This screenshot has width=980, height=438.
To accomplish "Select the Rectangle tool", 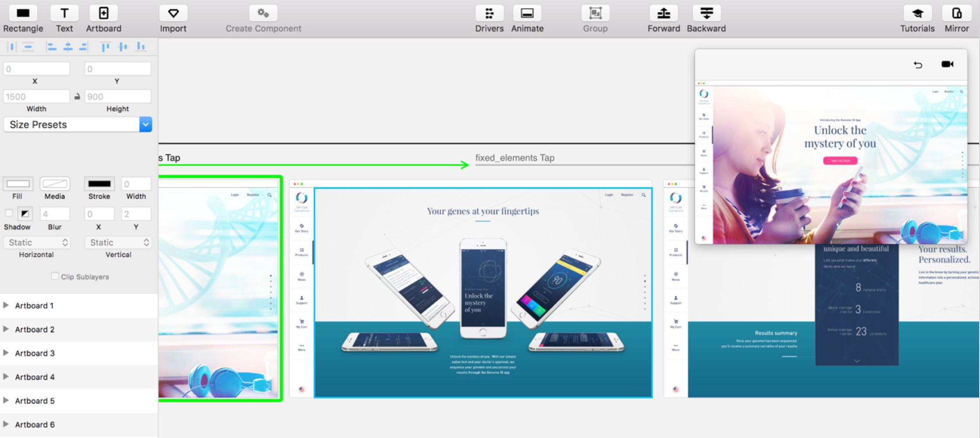I will [23, 14].
